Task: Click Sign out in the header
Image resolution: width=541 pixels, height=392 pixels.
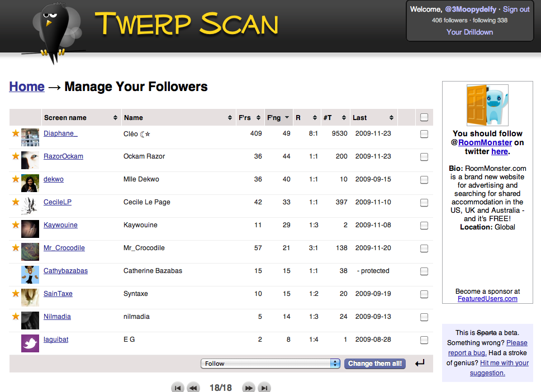Action: tap(516, 9)
